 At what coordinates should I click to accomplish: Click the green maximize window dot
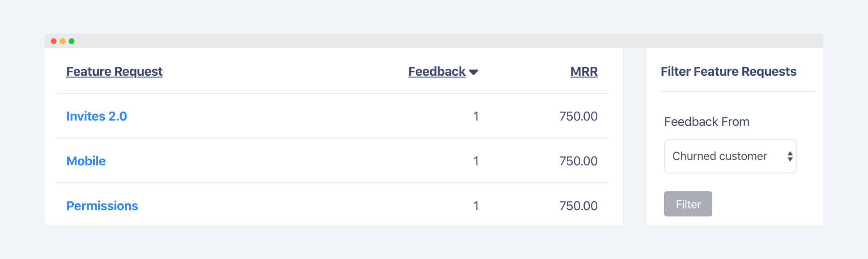click(x=72, y=41)
